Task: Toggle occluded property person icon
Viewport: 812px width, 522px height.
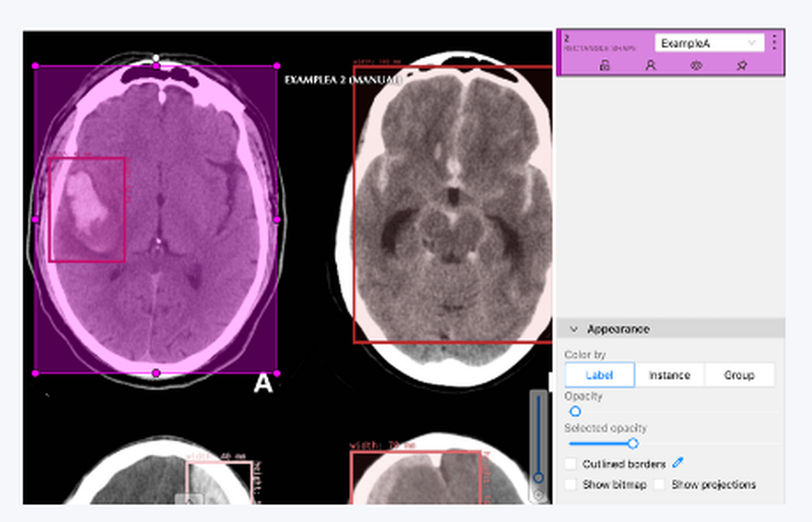Action: 650,65
